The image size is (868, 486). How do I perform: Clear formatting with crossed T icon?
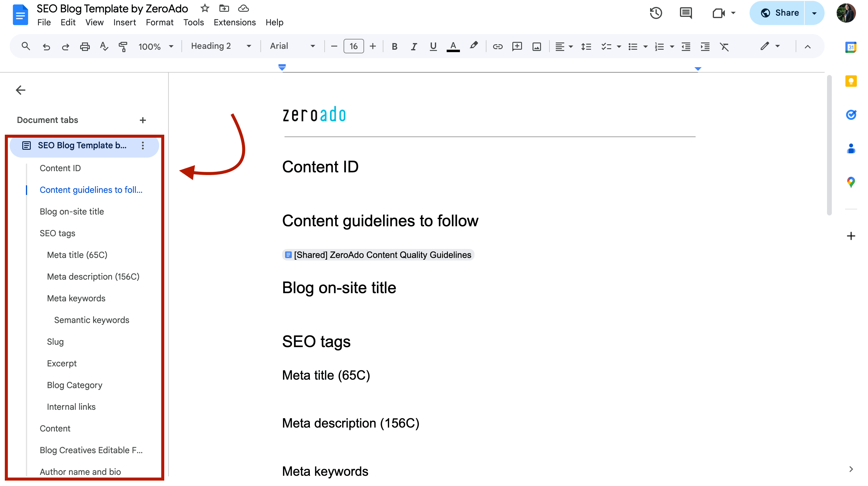pyautogui.click(x=724, y=46)
